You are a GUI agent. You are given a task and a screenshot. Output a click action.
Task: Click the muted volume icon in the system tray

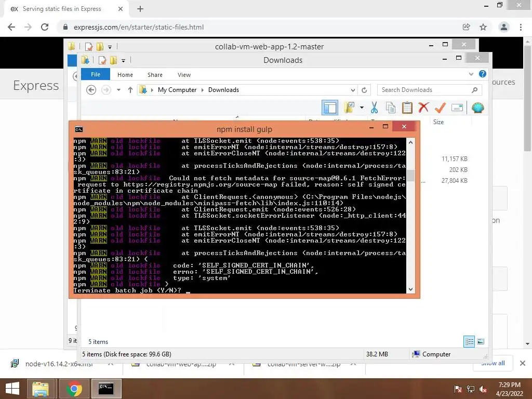pyautogui.click(x=483, y=389)
